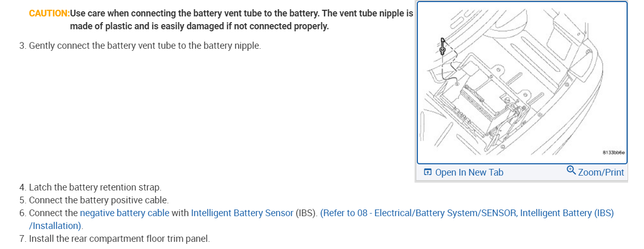
Task: Click step 4 'Latch the battery retention strap'
Action: coord(95,187)
